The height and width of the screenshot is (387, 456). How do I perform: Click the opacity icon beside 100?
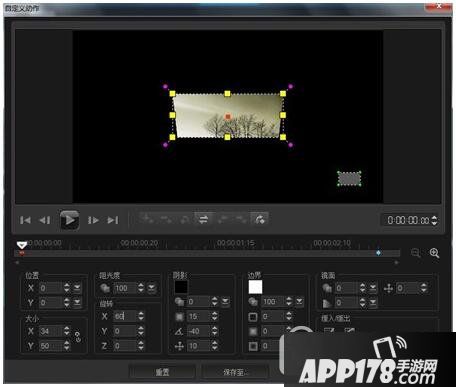pos(105,288)
